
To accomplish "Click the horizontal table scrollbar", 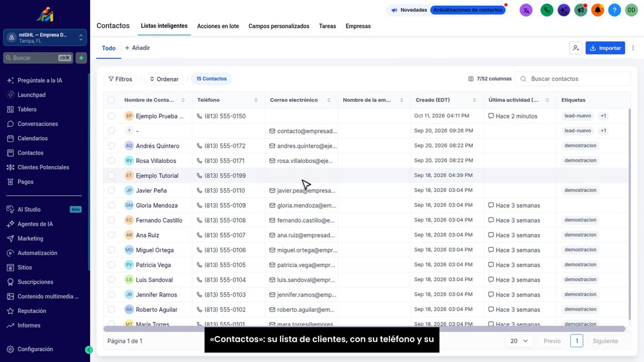I will (364, 329).
